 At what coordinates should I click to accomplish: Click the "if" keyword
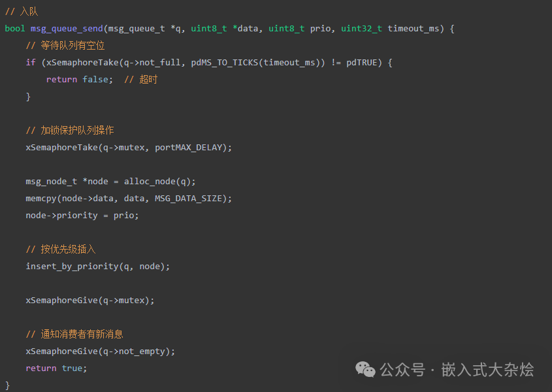(x=31, y=62)
